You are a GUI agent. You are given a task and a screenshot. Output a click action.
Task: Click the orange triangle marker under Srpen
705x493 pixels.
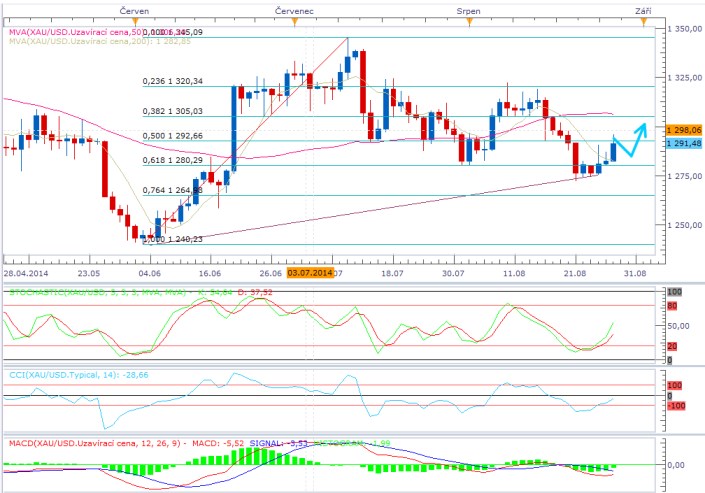472,19
